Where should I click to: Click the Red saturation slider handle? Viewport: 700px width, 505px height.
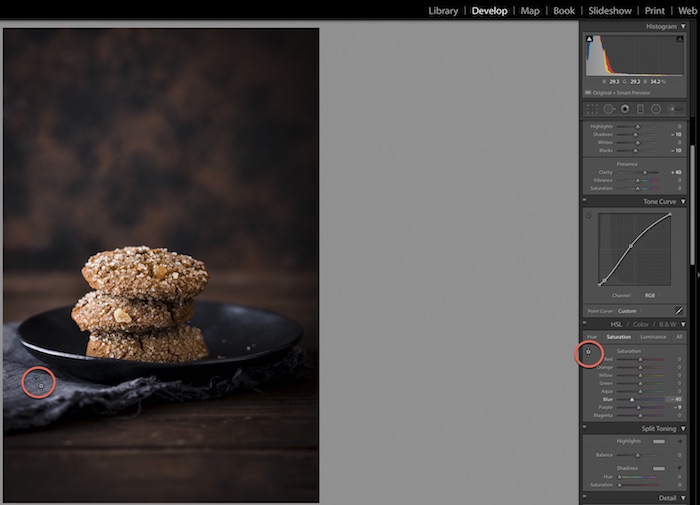[x=640, y=359]
